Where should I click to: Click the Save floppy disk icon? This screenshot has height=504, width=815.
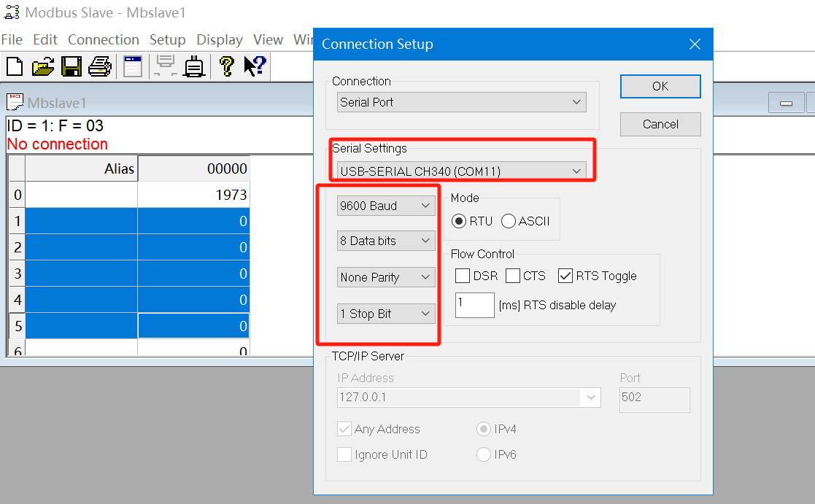(72, 66)
